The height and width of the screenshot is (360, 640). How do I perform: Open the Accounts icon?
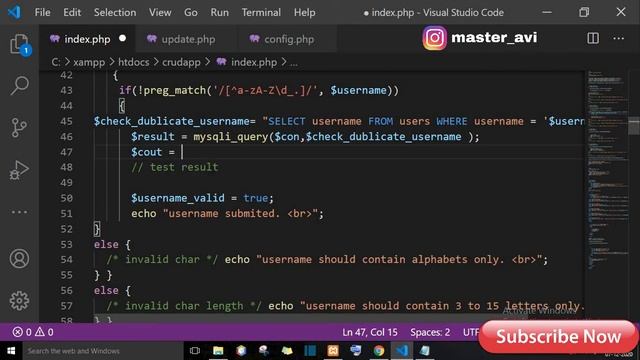coord(19,259)
